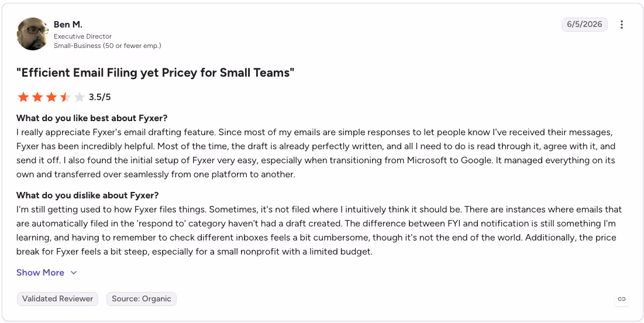Click the half-filled fourth star
644x323 pixels.
[x=66, y=97]
